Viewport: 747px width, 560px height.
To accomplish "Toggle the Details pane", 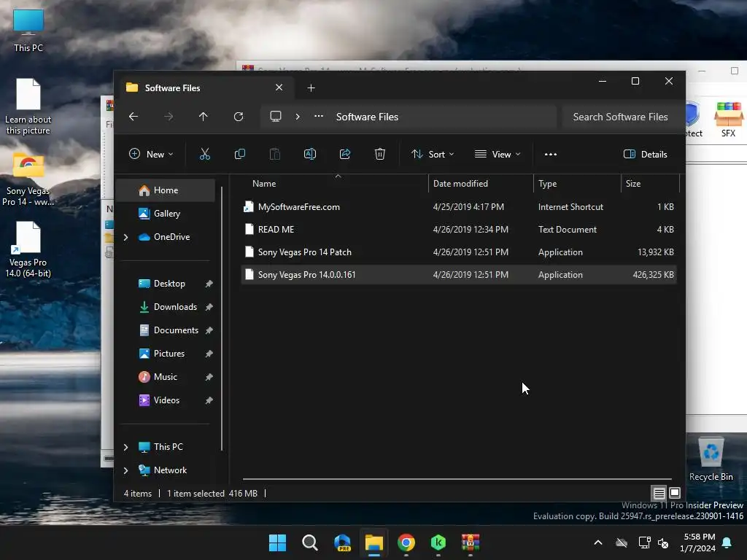I will (x=645, y=154).
